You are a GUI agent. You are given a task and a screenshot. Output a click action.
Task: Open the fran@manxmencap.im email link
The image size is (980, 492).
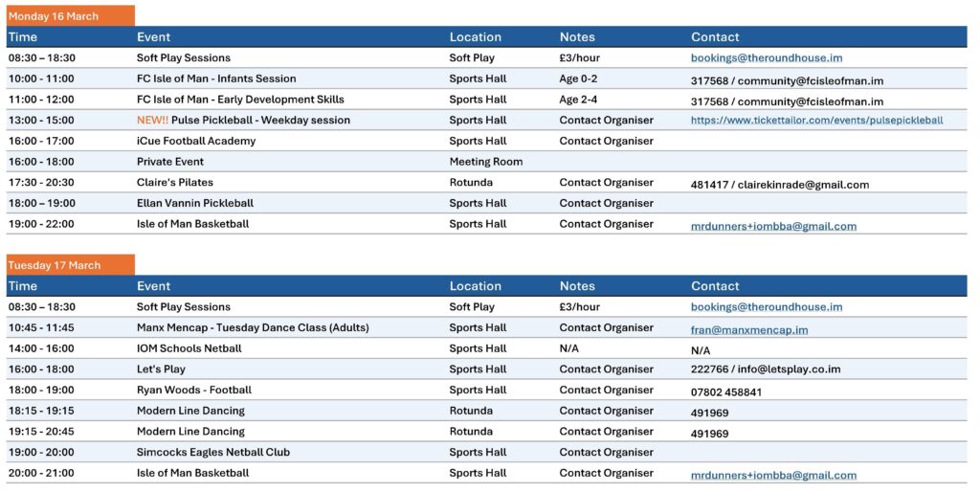[749, 329]
